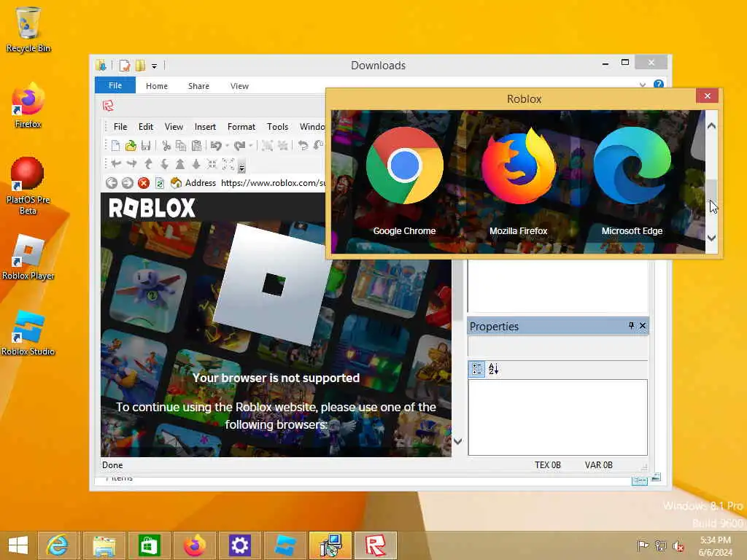Click the Paste clipboard icon
Screen dimensions: 747x560
(x=196, y=146)
